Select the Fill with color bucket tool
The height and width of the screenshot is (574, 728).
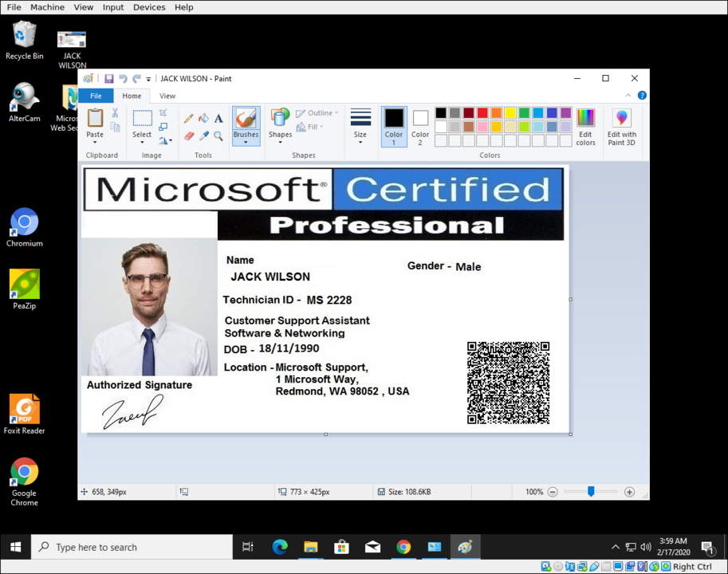coord(203,118)
